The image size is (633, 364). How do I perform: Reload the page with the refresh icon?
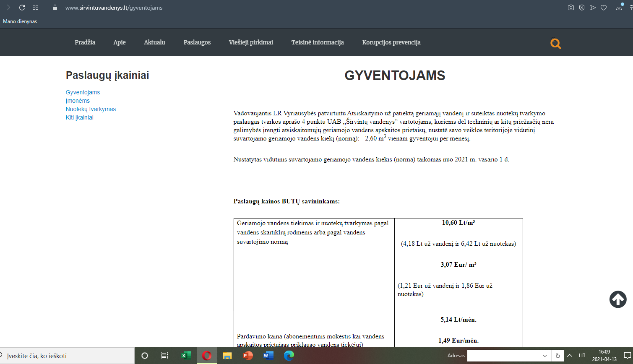pos(22,8)
